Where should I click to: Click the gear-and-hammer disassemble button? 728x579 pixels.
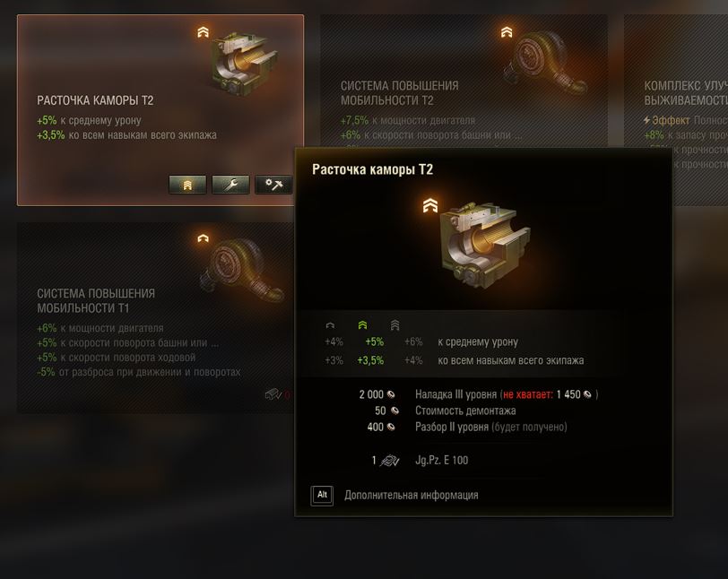tap(274, 185)
